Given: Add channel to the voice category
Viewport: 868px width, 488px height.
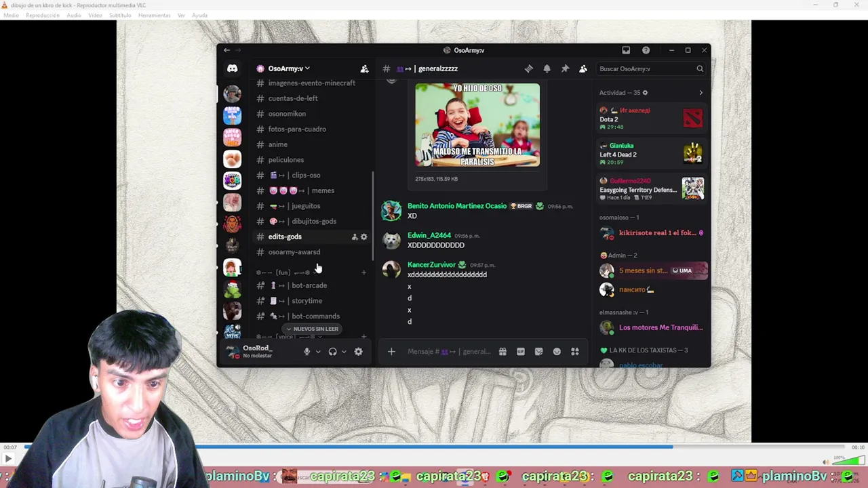Looking at the screenshot, I should pyautogui.click(x=363, y=336).
